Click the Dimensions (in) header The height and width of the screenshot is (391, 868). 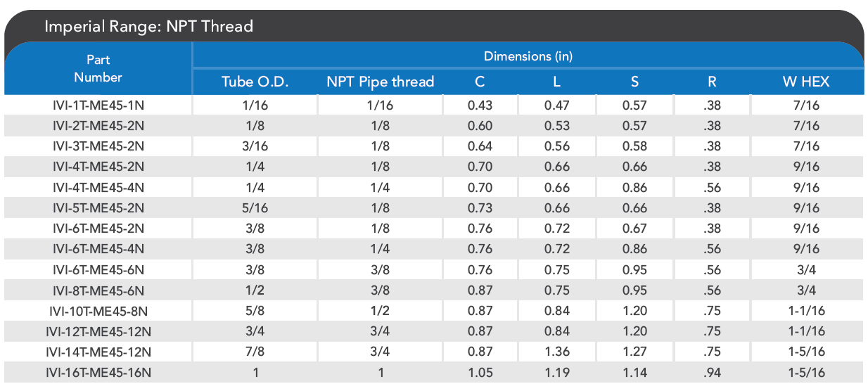pyautogui.click(x=528, y=56)
